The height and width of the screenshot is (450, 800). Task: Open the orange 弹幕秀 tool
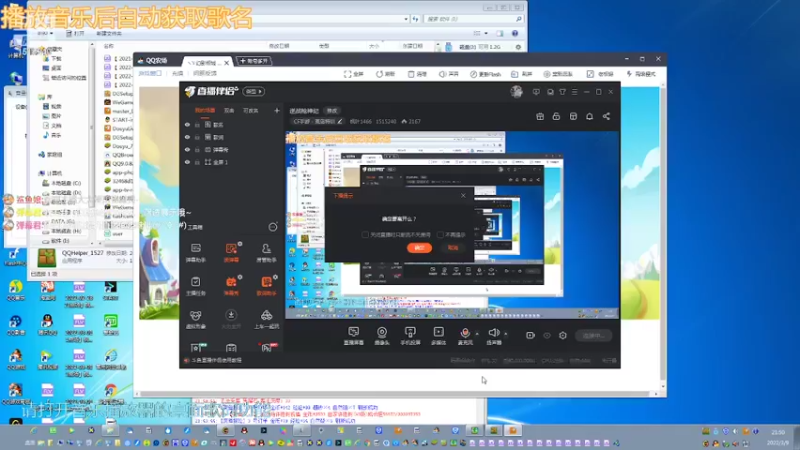pos(231,286)
